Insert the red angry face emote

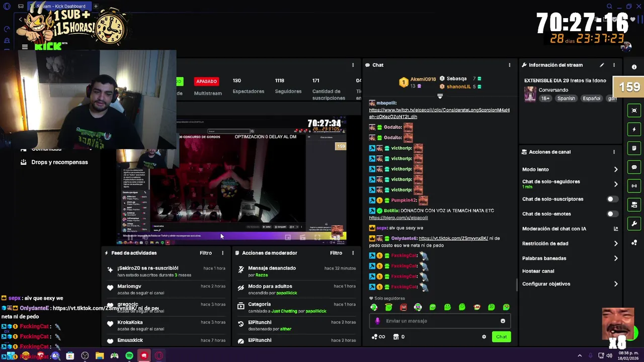click(403, 307)
